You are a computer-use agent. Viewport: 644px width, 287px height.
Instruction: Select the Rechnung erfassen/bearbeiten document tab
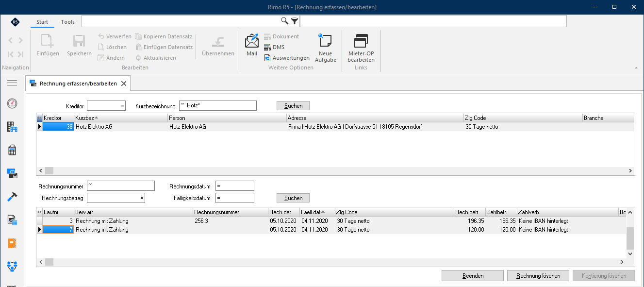pos(78,84)
